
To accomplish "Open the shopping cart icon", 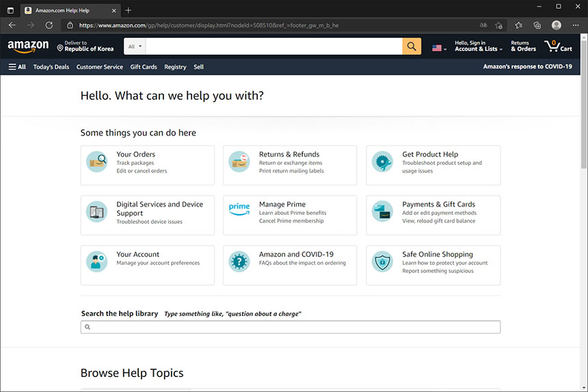I will (559, 47).
